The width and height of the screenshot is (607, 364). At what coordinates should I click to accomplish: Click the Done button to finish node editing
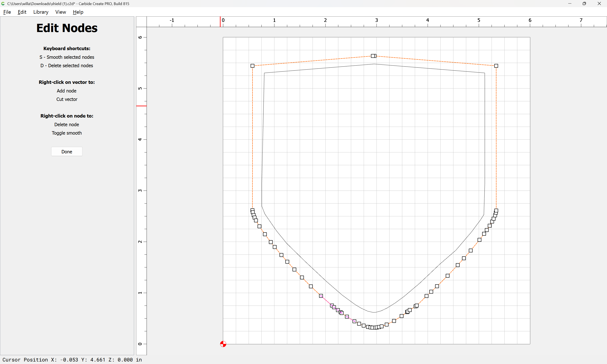(x=67, y=152)
